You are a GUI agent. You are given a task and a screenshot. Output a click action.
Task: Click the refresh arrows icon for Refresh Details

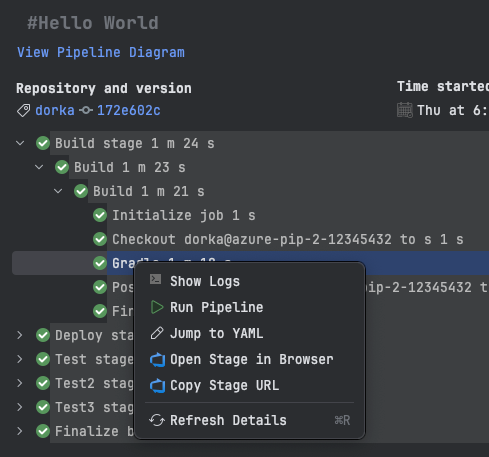tap(157, 420)
